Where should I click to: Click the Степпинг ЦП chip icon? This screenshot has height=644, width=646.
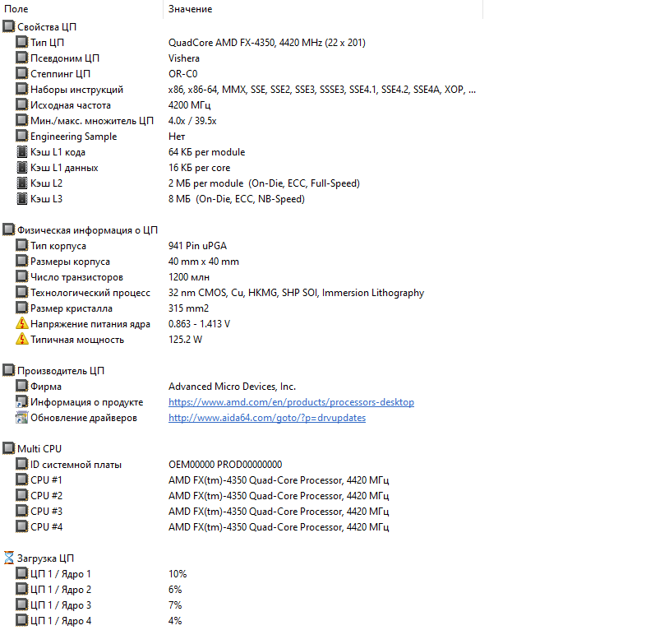tap(22, 73)
